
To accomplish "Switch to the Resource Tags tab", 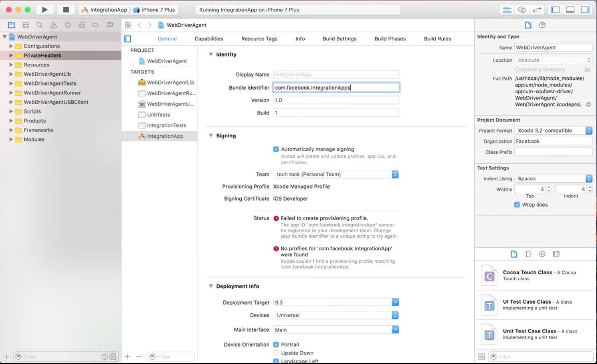I will 259,39.
